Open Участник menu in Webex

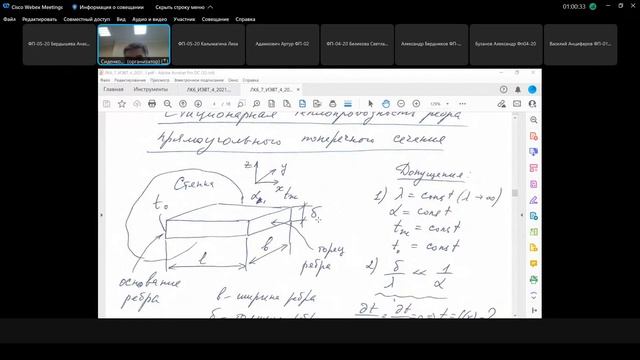[184, 19]
